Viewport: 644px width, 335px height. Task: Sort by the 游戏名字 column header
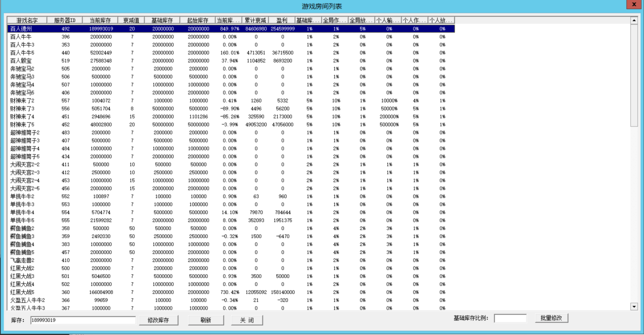coord(27,20)
